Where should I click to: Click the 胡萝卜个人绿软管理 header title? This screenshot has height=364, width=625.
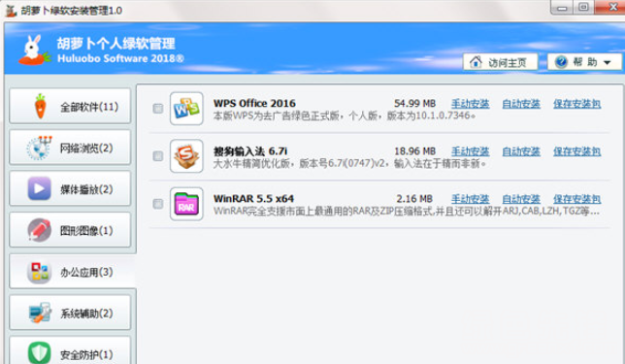(116, 44)
